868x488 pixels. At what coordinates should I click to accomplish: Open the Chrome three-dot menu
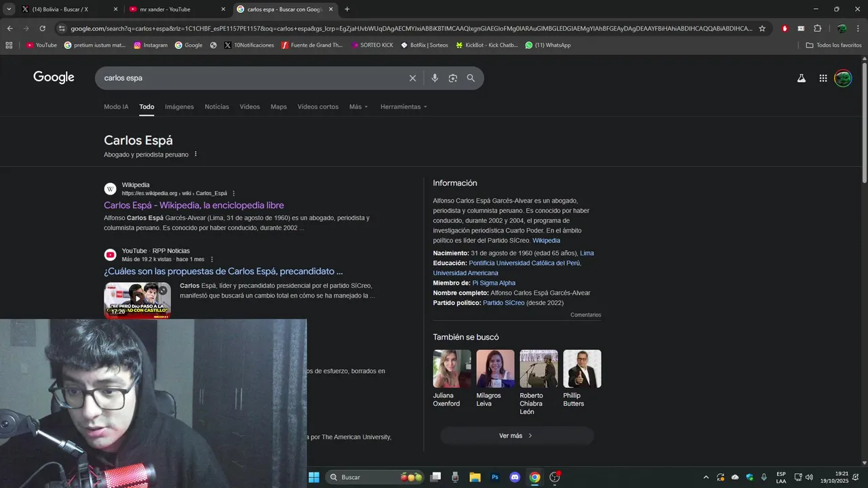pos(859,28)
